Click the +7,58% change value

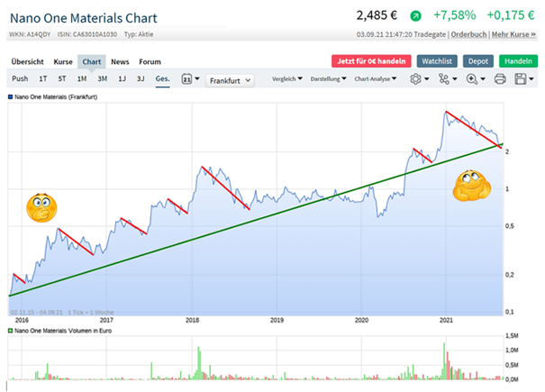[x=455, y=15]
